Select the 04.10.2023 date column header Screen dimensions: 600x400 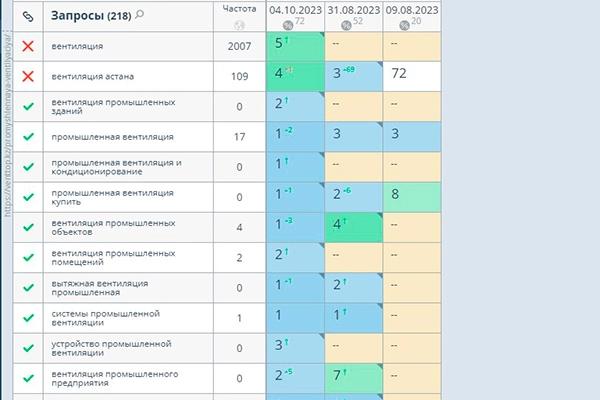click(x=295, y=10)
